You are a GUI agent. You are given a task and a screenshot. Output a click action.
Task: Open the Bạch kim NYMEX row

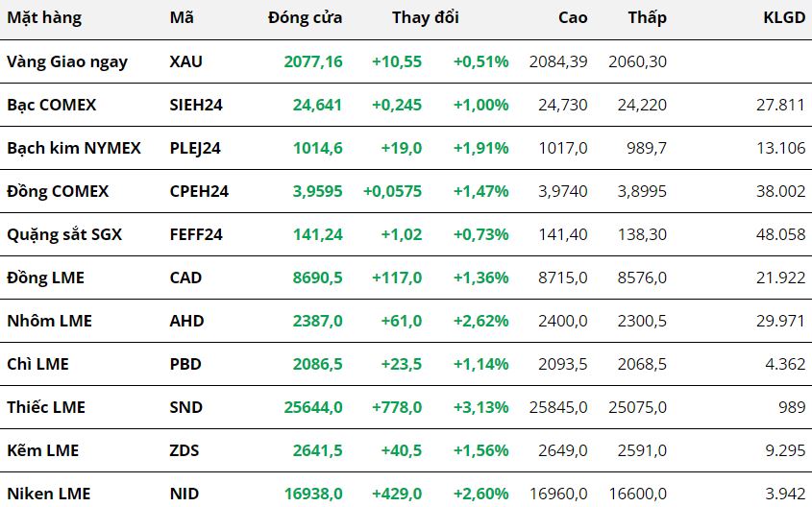point(74,148)
